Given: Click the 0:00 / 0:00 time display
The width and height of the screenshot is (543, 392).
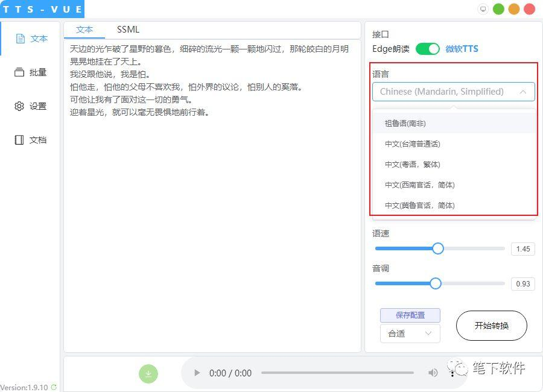Looking at the screenshot, I should pyautogui.click(x=230, y=373).
